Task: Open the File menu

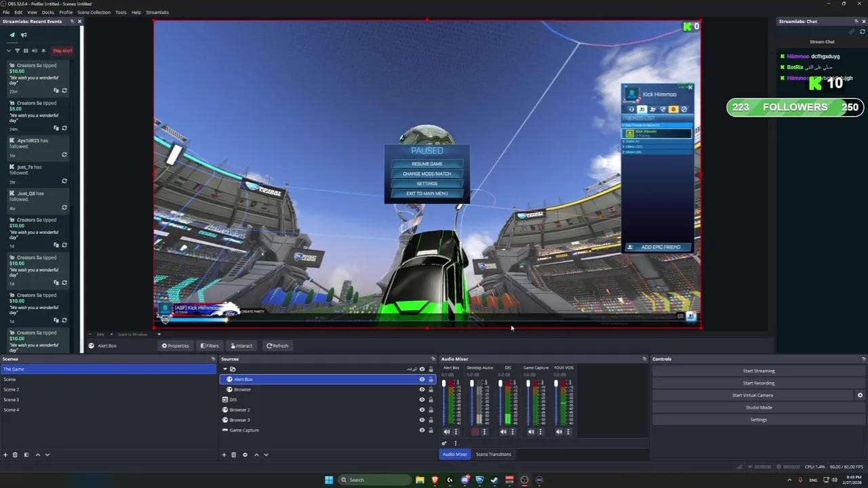Action: 6,12
